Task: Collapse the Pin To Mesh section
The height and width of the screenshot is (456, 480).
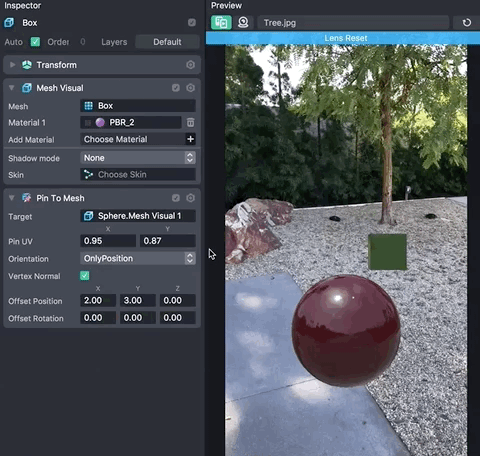Action: pyautogui.click(x=12, y=198)
